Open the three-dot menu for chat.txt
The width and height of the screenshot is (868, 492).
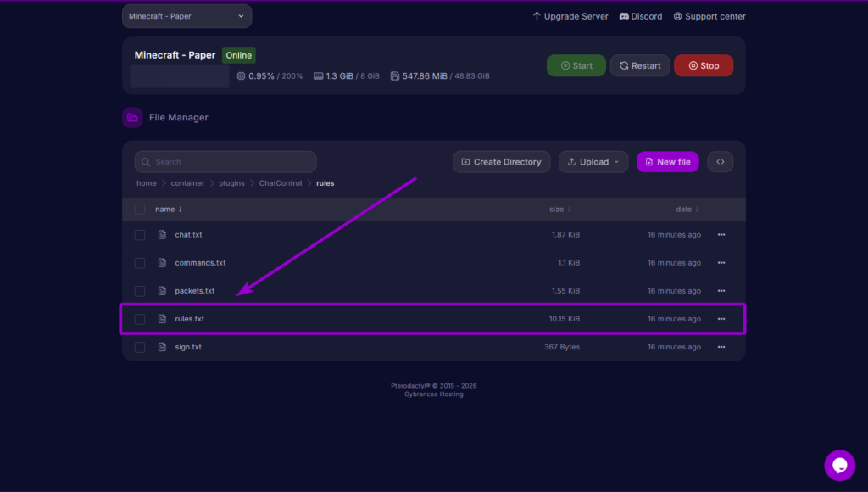pos(721,234)
